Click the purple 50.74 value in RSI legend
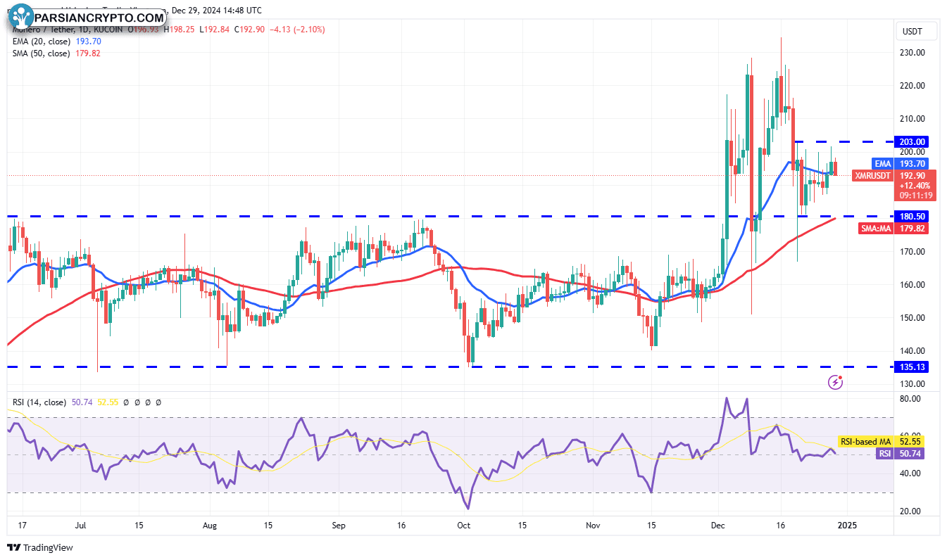The image size is (947, 560). [82, 402]
